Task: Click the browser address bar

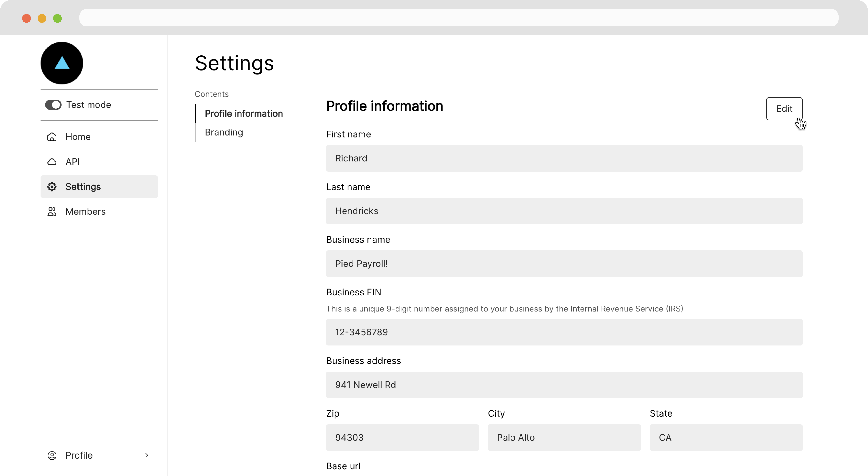Action: 459,17
